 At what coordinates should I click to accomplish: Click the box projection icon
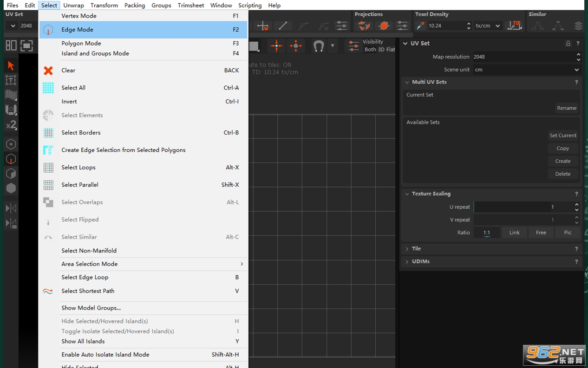[x=384, y=26]
